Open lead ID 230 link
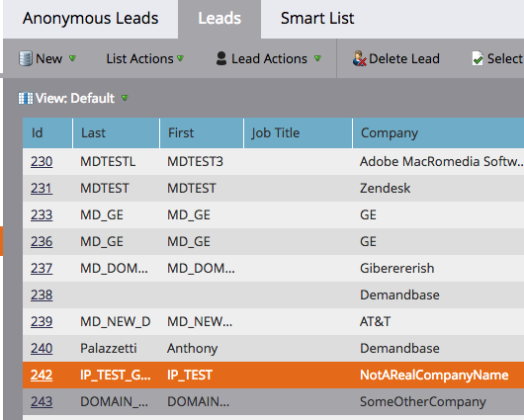 point(42,162)
